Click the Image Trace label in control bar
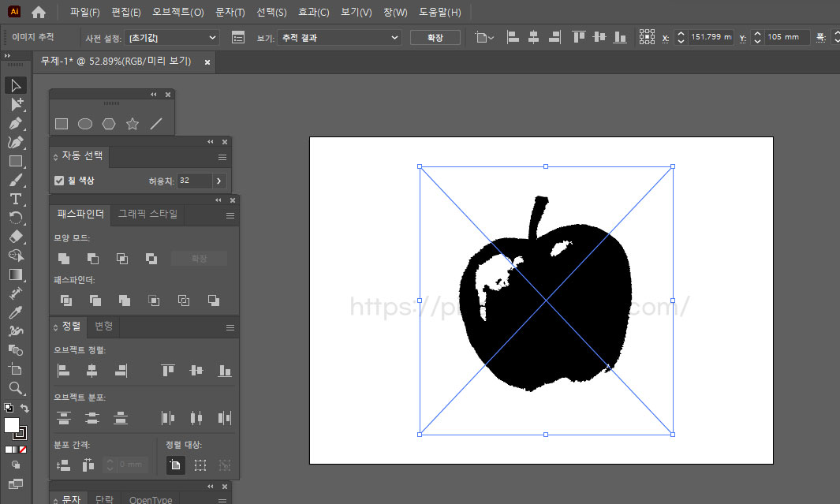 click(32, 36)
